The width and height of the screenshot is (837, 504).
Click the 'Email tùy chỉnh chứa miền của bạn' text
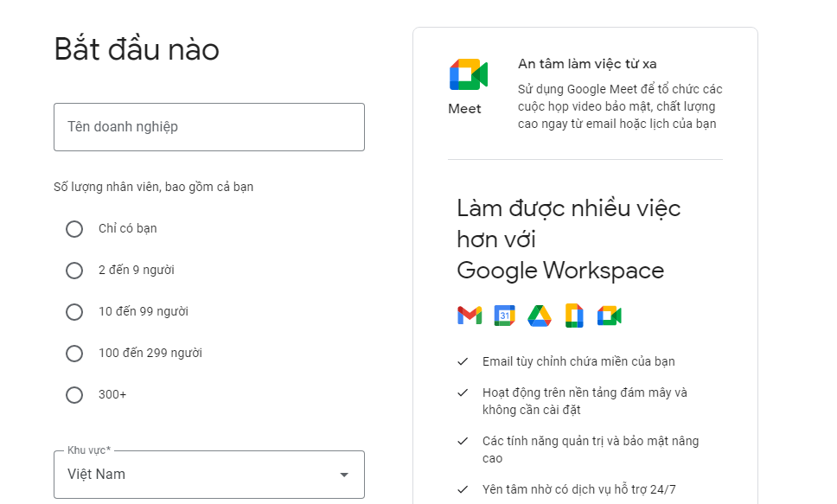578,361
